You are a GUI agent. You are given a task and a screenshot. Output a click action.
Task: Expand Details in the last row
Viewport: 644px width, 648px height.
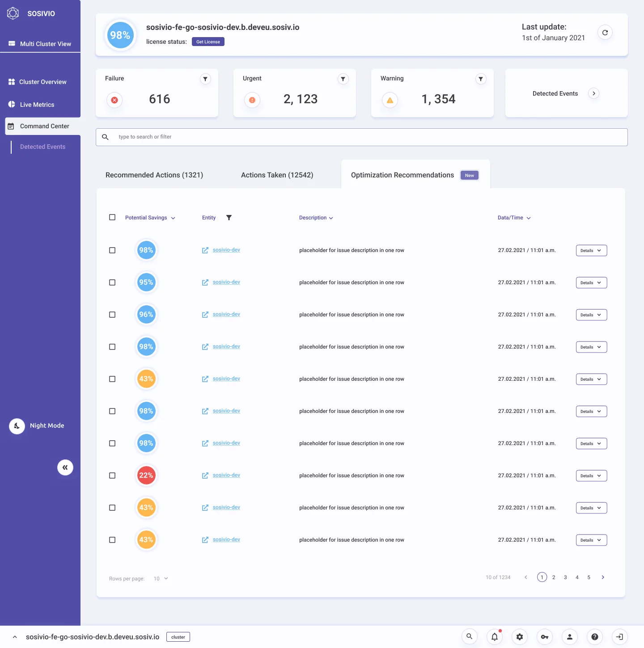tap(591, 540)
